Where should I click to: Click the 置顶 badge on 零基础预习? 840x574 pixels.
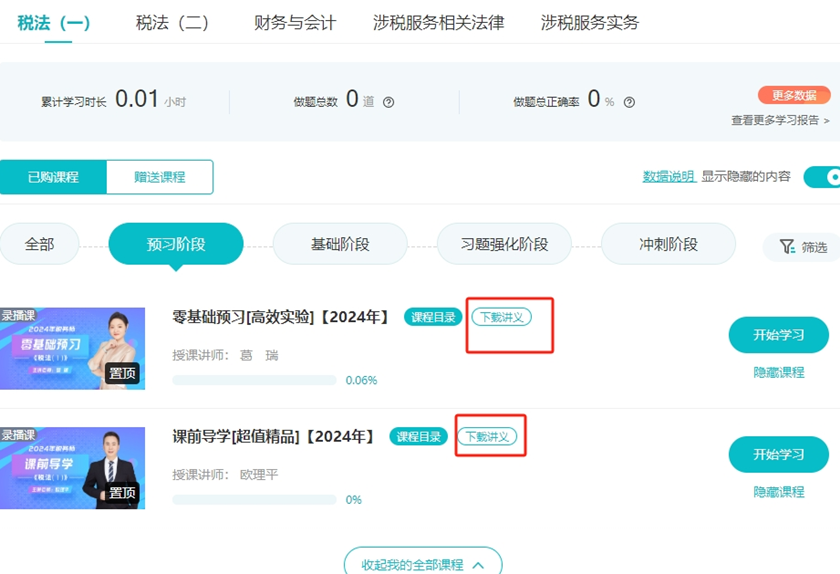tap(122, 374)
